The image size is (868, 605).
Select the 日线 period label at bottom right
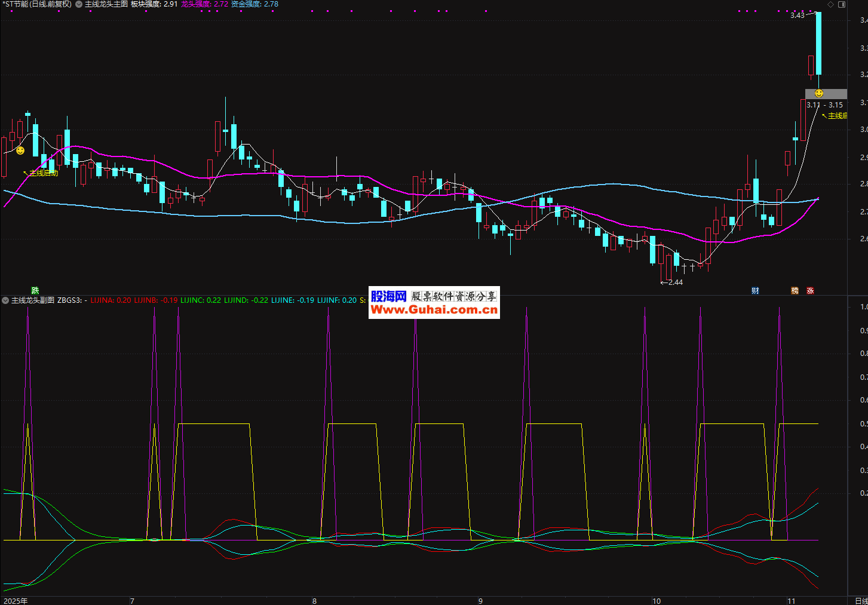point(860,601)
